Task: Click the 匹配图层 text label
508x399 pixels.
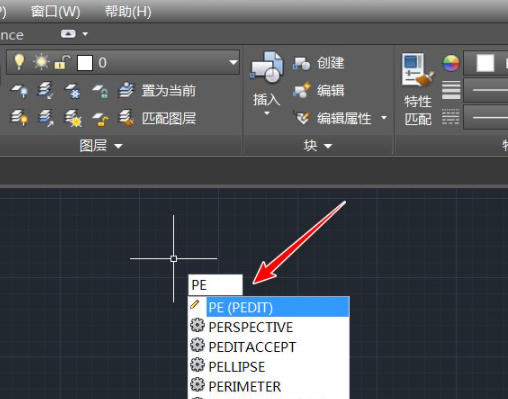Action: click(x=169, y=118)
